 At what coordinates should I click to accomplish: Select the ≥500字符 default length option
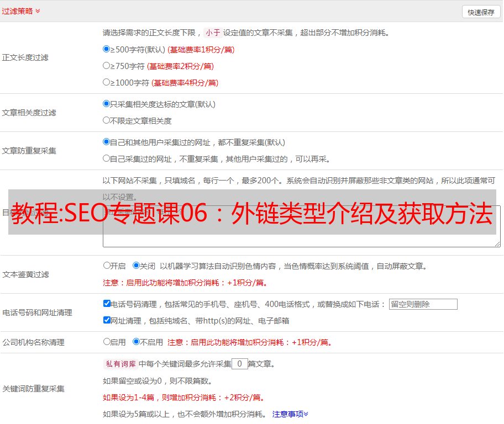pyautogui.click(x=107, y=49)
